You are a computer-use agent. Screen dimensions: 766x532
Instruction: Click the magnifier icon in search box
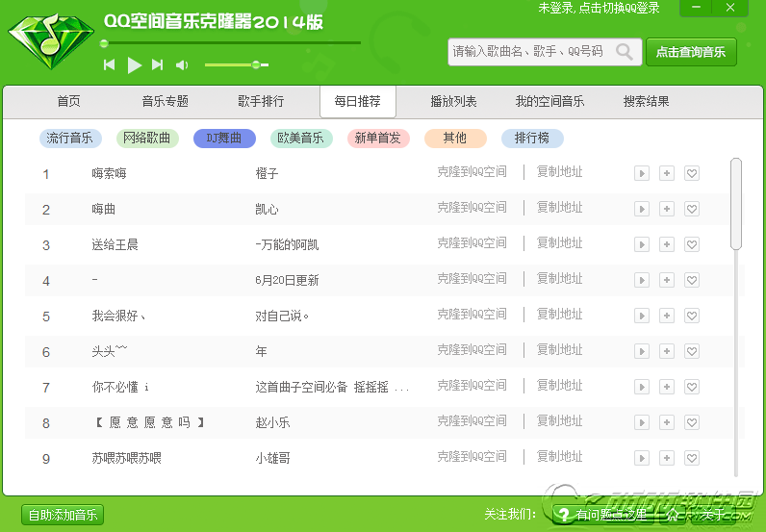pos(626,52)
